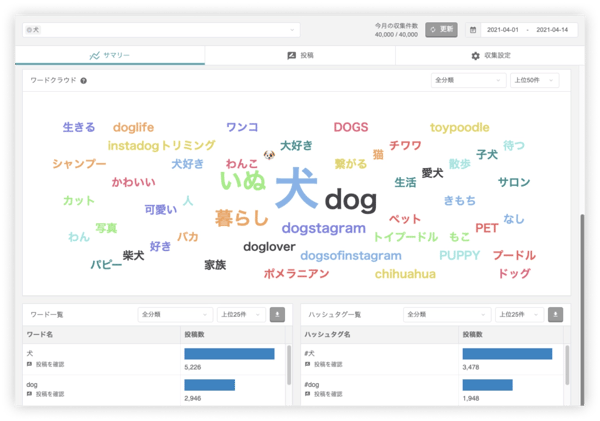
Task: Click the dog emoji in word cloud
Action: (x=269, y=155)
